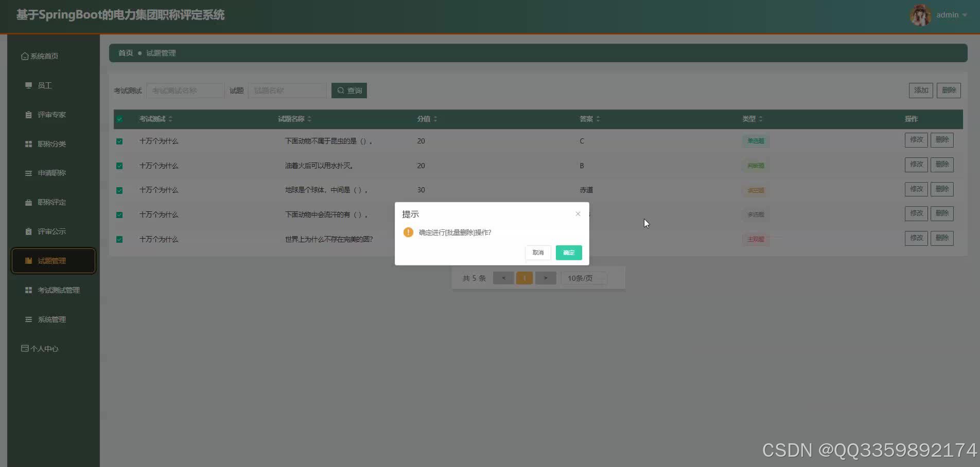980x467 pixels.
Task: Open the 10条/页 page size dropdown
Action: coord(584,278)
